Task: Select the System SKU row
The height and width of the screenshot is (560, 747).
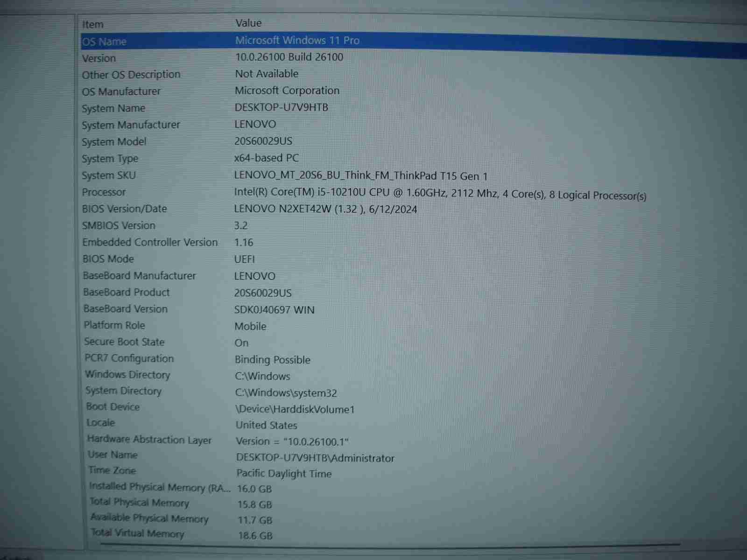Action: (109, 175)
